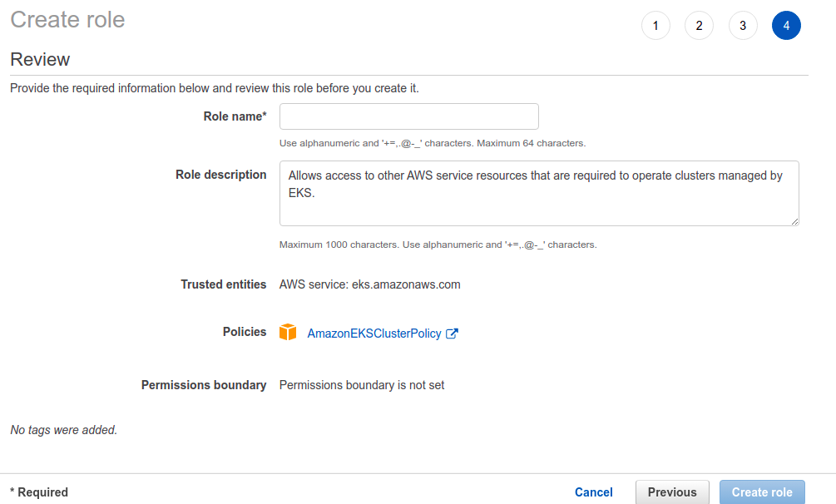
Task: Jump to wizard step 2
Action: tap(699, 26)
